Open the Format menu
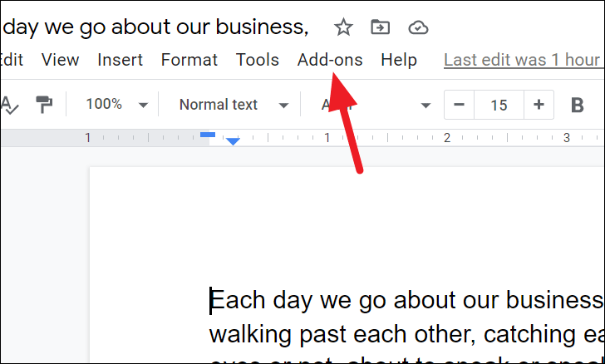This screenshot has height=364, width=605. pos(189,60)
